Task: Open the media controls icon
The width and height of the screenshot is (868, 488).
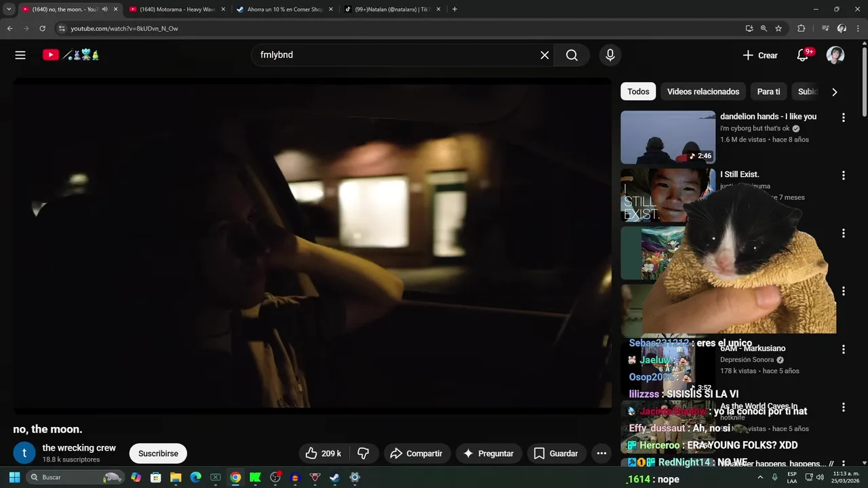Action: tap(825, 28)
